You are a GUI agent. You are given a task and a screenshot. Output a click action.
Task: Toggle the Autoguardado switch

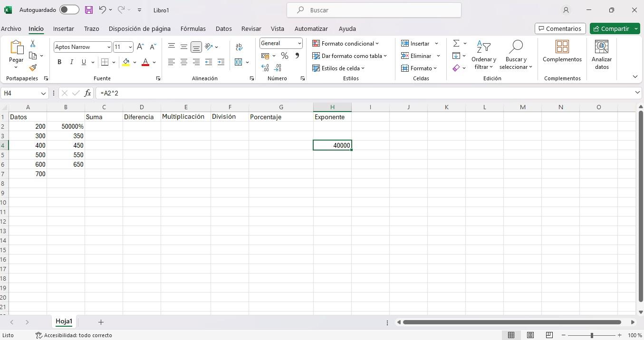(x=69, y=10)
